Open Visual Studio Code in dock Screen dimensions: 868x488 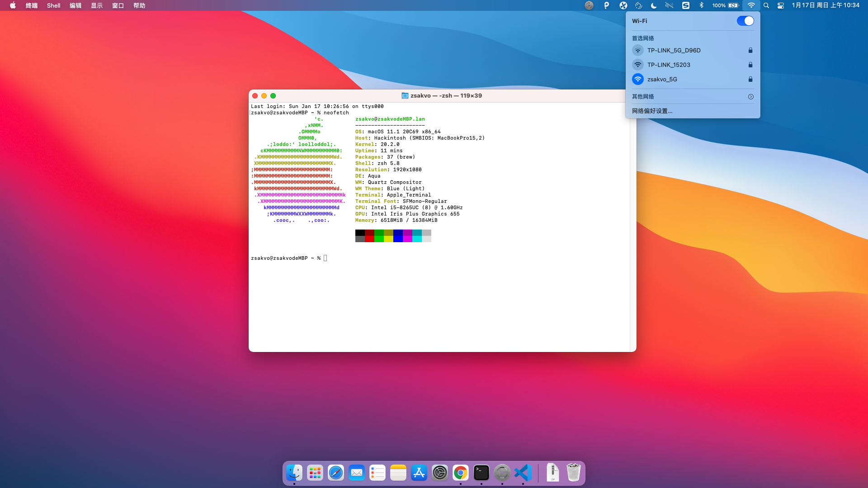(523, 473)
